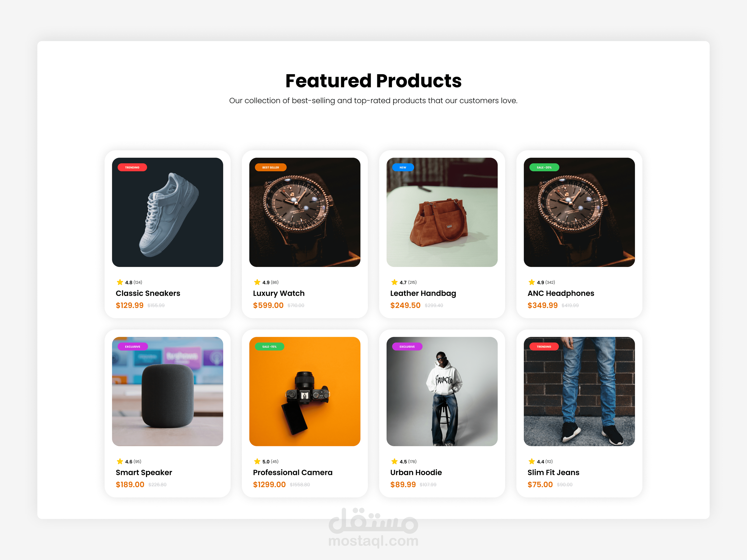Click the star icon on Urban Hoodie card
This screenshot has height=560, width=747.
tap(395, 461)
